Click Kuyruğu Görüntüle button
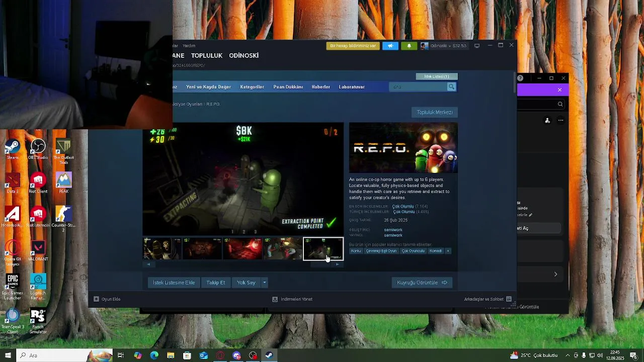This screenshot has width=644, height=362. click(422, 283)
